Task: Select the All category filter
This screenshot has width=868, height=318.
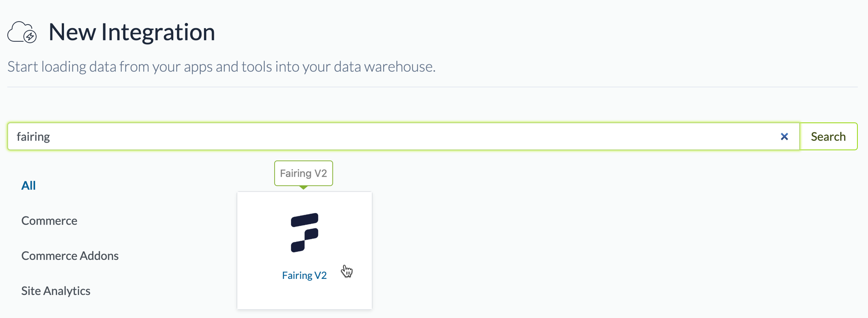Action: pyautogui.click(x=28, y=185)
